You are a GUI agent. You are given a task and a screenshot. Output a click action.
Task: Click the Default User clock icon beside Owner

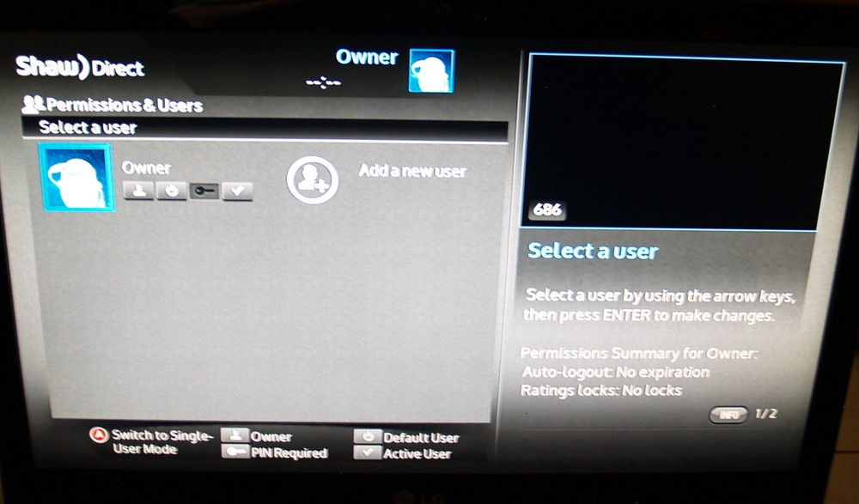tap(171, 191)
